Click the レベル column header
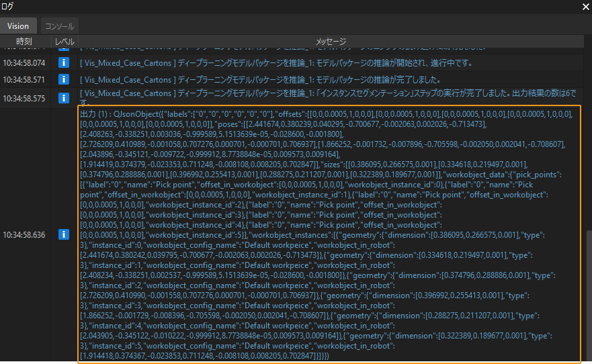 (x=65, y=42)
